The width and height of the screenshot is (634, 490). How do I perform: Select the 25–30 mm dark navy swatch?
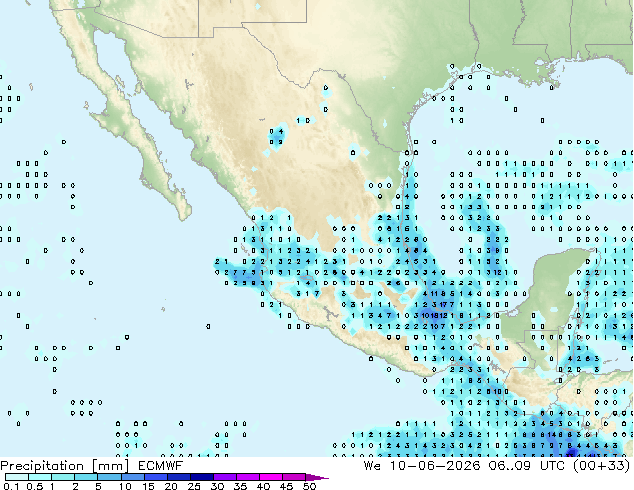click(201, 477)
